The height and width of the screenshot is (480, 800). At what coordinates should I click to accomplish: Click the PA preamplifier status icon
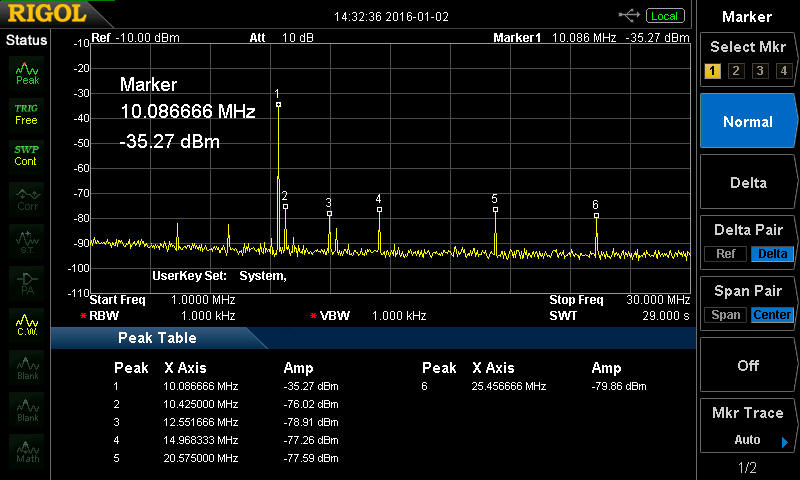coord(27,281)
